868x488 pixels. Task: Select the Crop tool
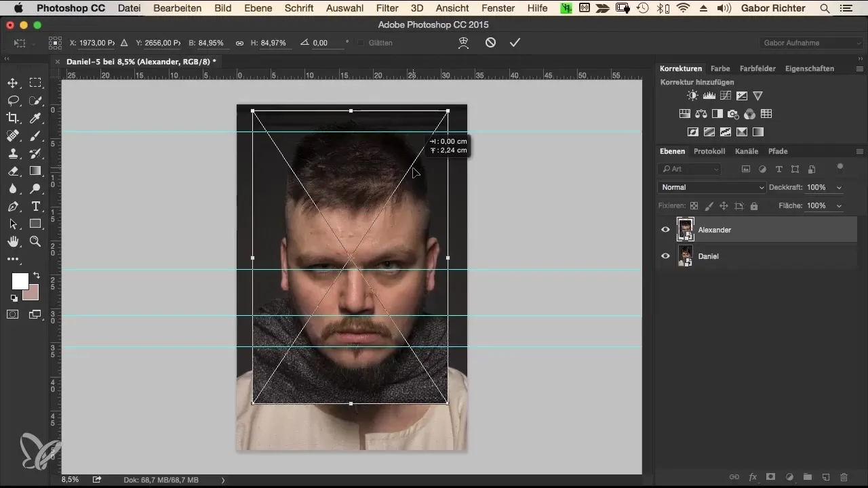(13, 118)
